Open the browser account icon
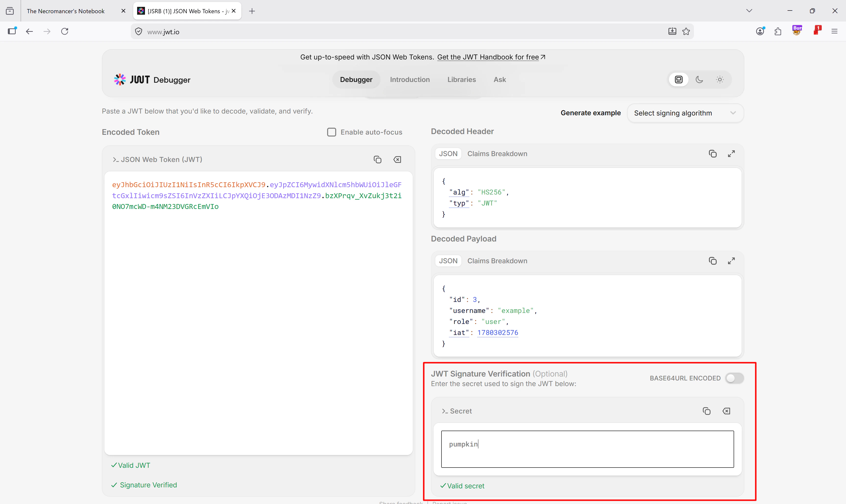This screenshot has height=504, width=846. pyautogui.click(x=760, y=31)
